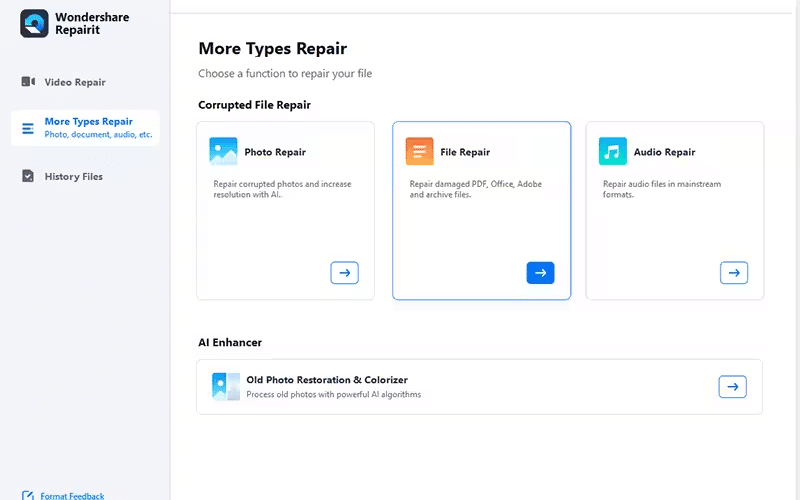Select More Types Repair sidebar label
Screen dimensions: 800x500
click(88, 122)
